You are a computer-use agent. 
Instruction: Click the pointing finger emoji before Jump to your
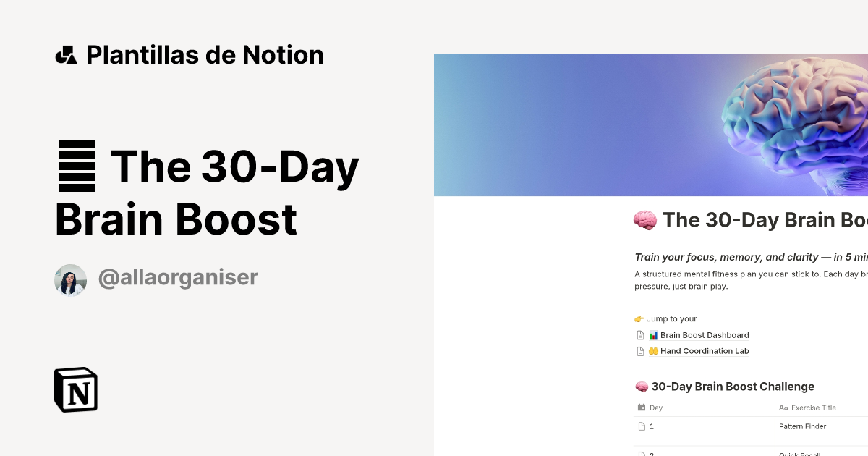point(639,318)
